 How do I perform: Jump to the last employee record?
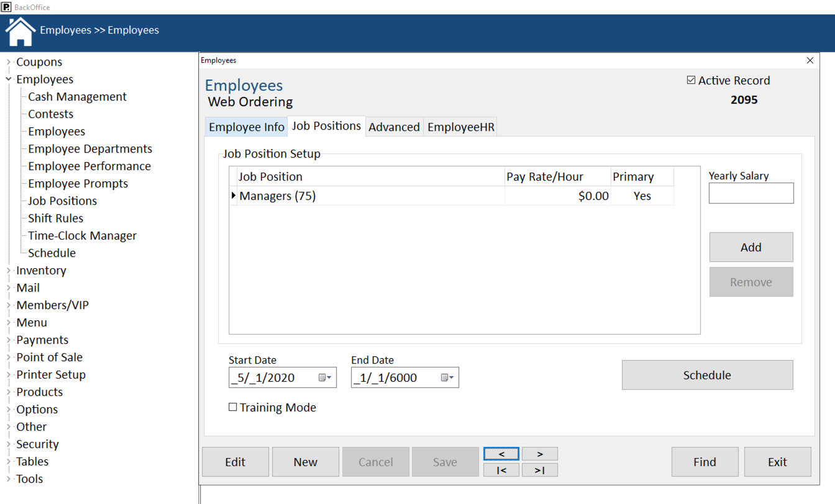tap(539, 470)
